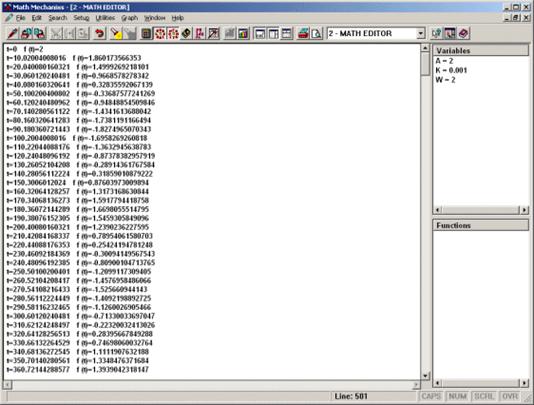Open the calculator toolbar icon
534x405 pixels.
click(146, 33)
